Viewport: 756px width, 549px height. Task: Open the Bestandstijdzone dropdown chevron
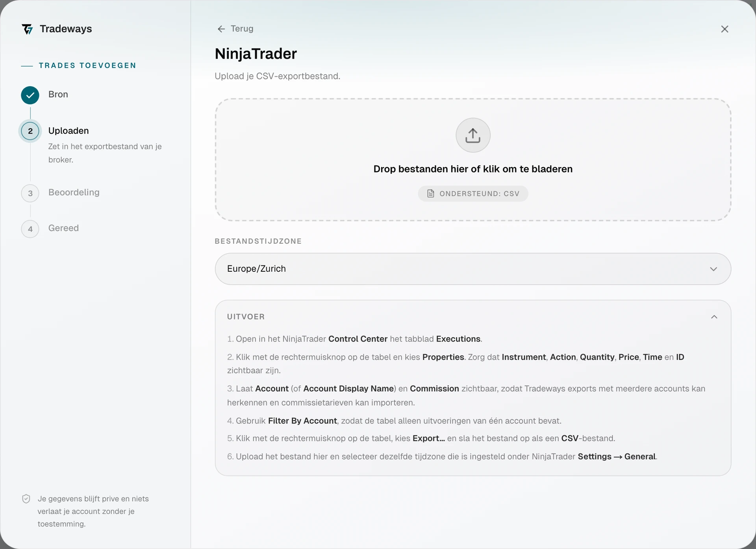[713, 269]
